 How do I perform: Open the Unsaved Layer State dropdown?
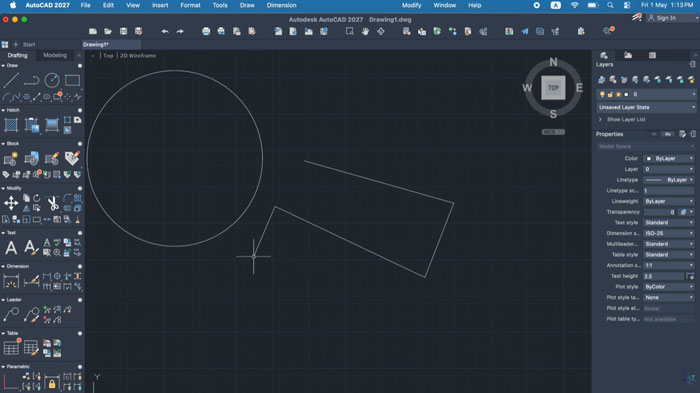coord(646,107)
